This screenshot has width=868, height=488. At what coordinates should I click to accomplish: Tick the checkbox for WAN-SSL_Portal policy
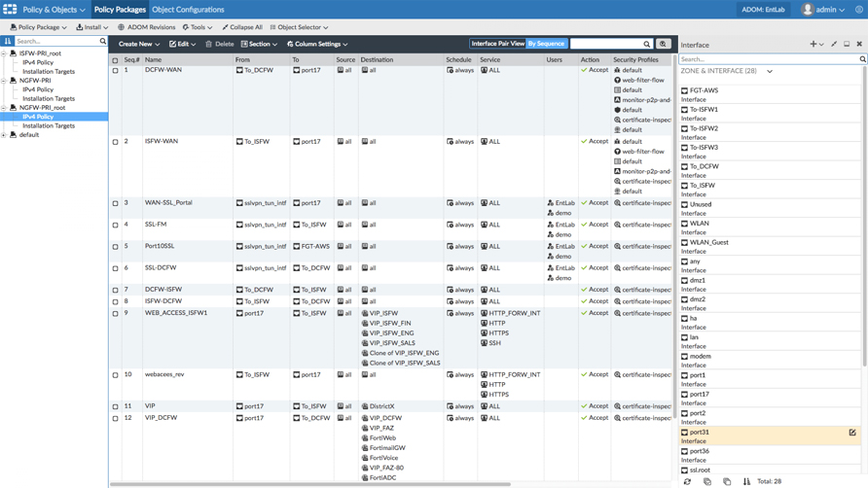point(116,204)
